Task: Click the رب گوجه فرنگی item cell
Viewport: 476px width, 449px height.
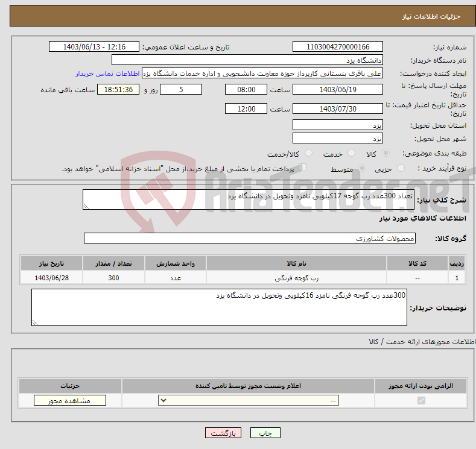Action: point(296,278)
